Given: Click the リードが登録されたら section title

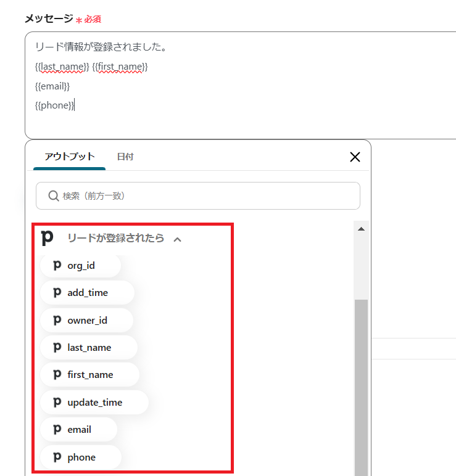Looking at the screenshot, I should 116,238.
